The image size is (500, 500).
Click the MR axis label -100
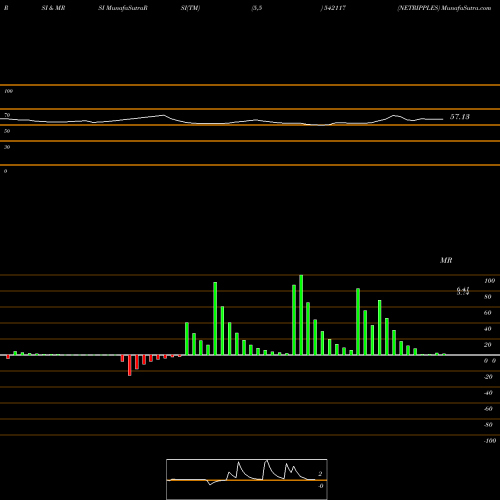(x=490, y=441)
